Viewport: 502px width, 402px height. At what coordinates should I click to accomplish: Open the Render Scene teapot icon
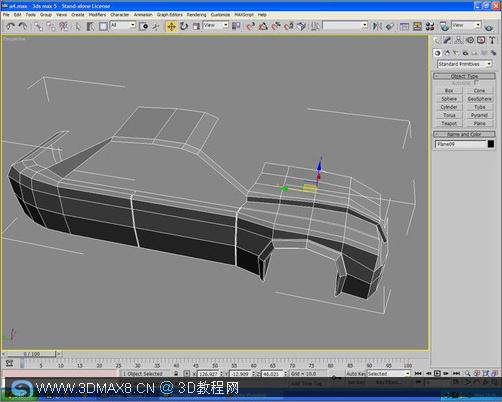(444, 26)
